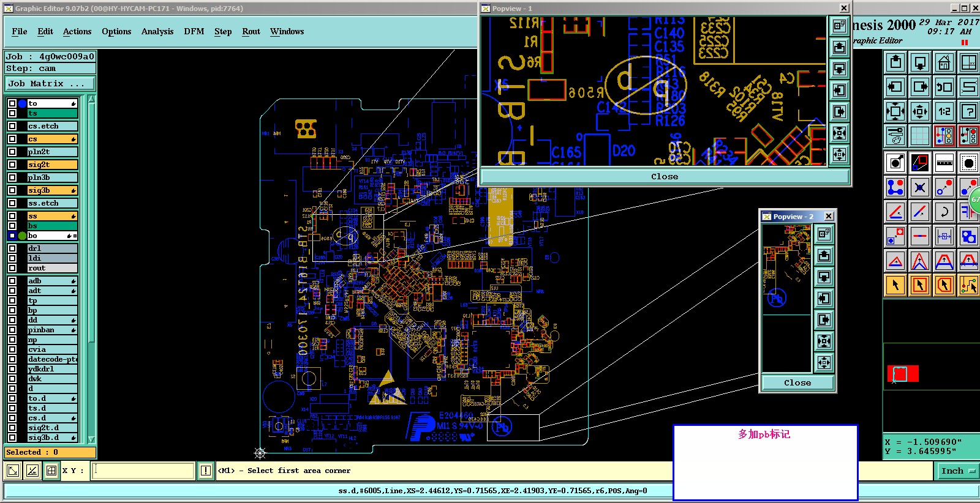Pan up in Popview - 1
The width and height of the screenshot is (980, 503).
pyautogui.click(x=839, y=47)
